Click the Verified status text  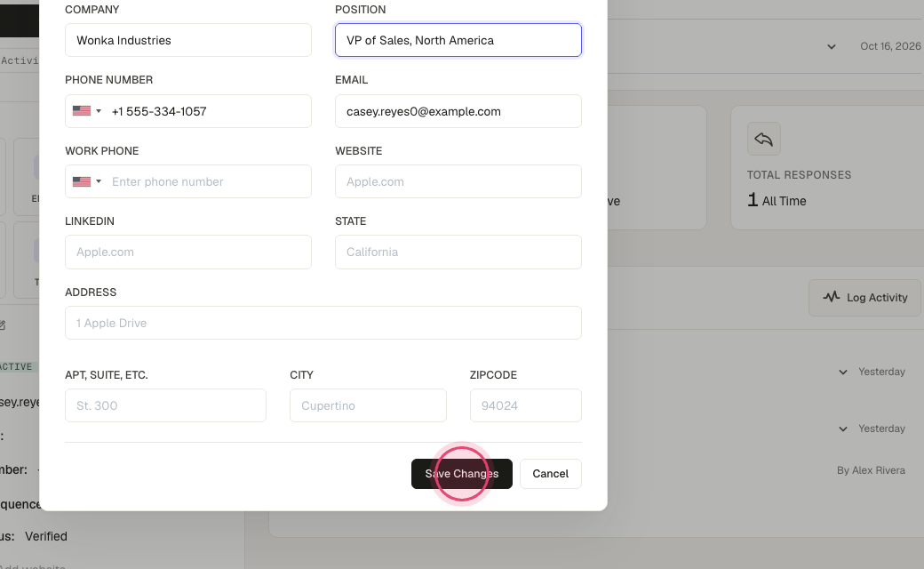coord(46,536)
